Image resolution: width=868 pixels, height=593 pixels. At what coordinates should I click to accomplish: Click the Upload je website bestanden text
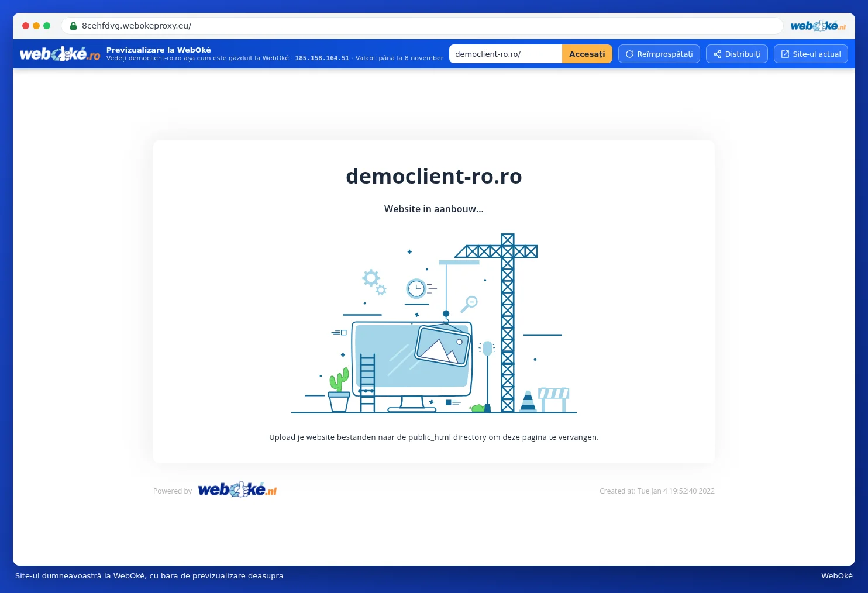(434, 437)
